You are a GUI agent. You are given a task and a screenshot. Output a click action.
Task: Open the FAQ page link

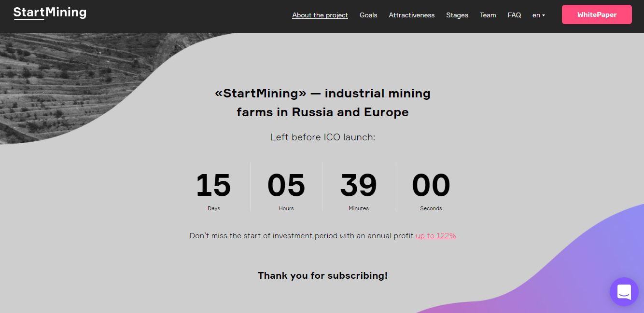(x=514, y=15)
